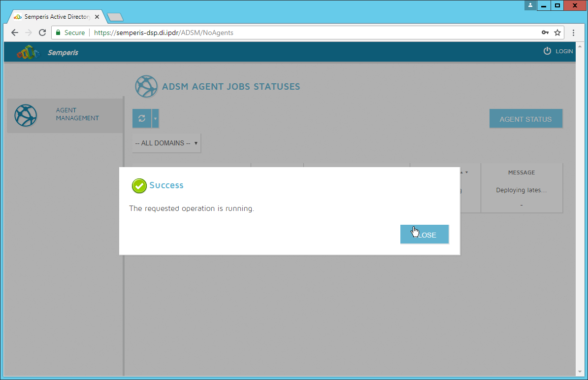588x380 pixels.
Task: Click the LOGIN power icon
Action: (547, 51)
